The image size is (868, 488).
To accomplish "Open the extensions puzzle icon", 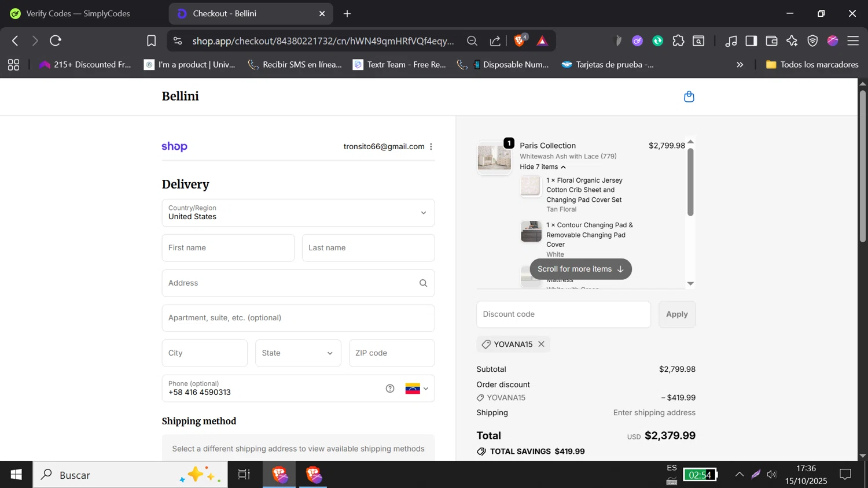I will tap(678, 40).
